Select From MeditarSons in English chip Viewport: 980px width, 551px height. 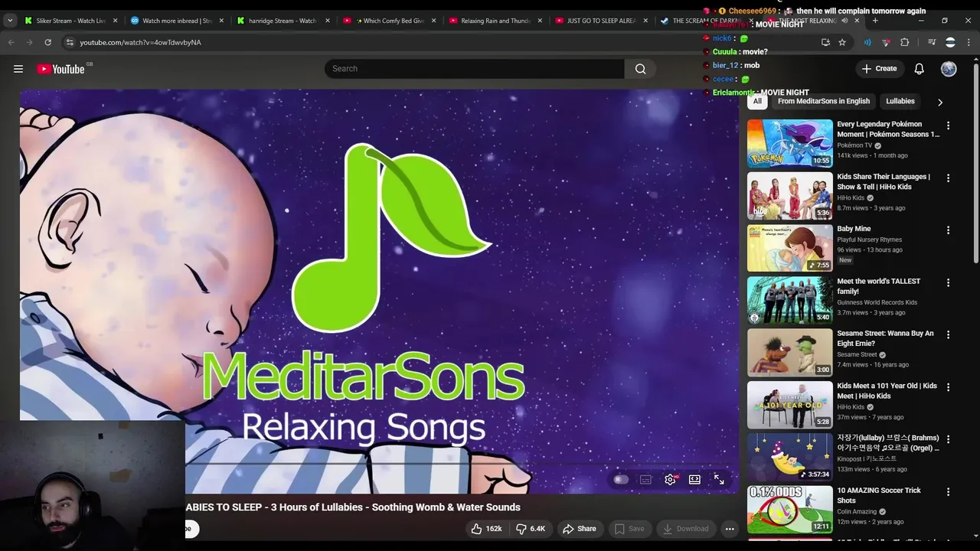(x=824, y=101)
